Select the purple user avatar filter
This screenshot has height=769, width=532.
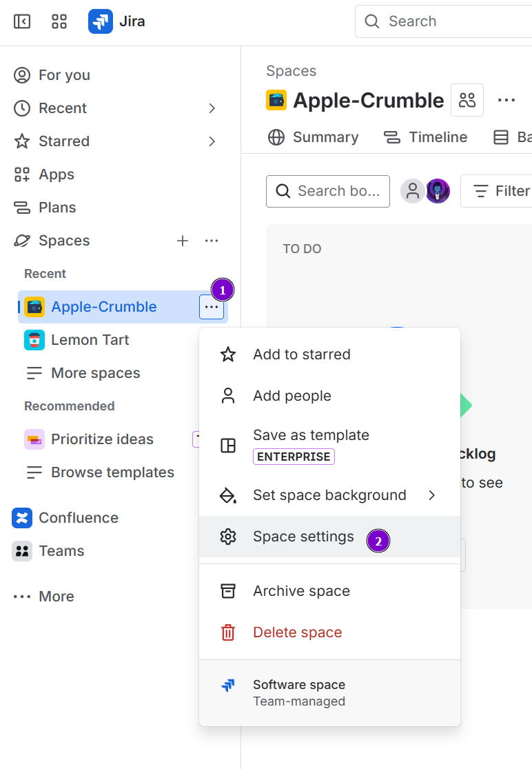(438, 191)
